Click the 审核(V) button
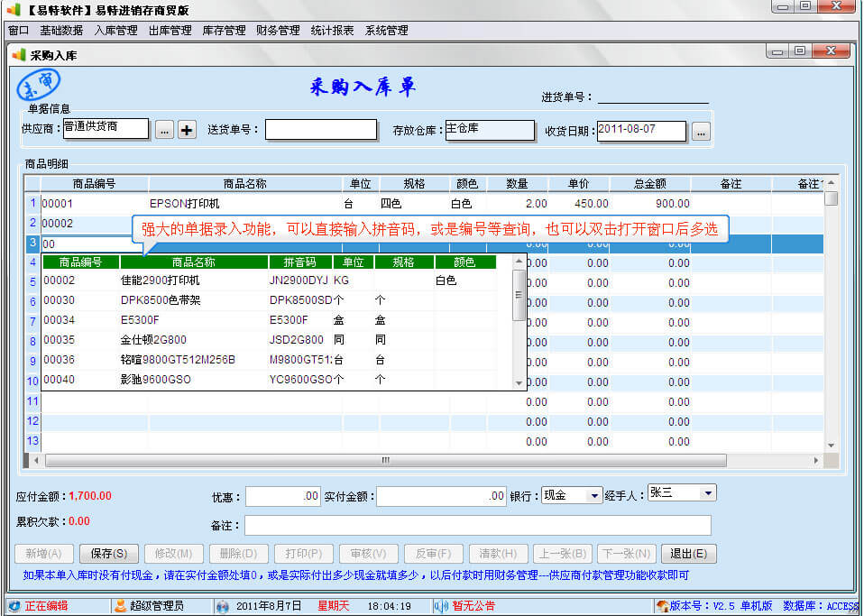 click(368, 554)
